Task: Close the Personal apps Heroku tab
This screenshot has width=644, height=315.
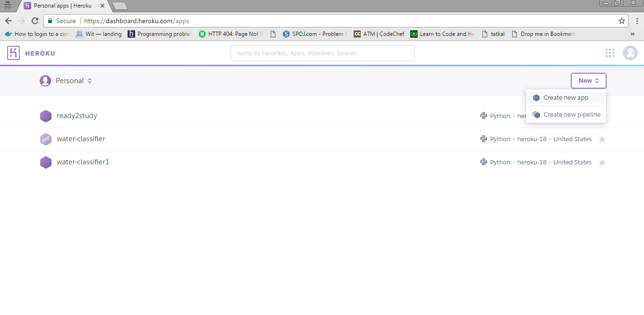Action: pos(103,6)
